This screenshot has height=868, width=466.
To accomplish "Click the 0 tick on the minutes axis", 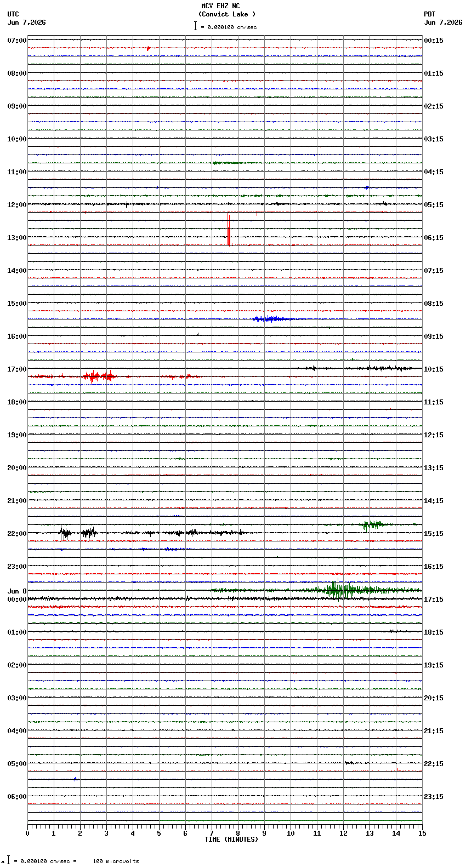I will (27, 833).
